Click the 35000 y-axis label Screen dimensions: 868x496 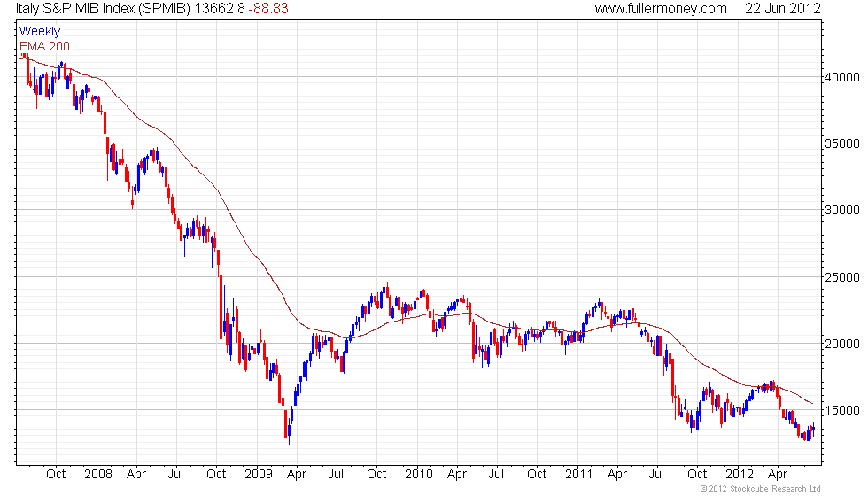click(x=842, y=143)
